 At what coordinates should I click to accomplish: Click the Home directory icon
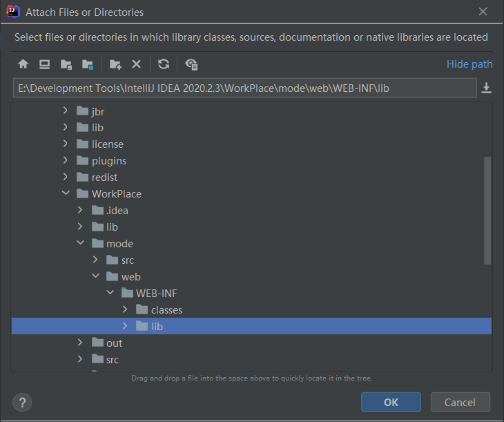23,64
